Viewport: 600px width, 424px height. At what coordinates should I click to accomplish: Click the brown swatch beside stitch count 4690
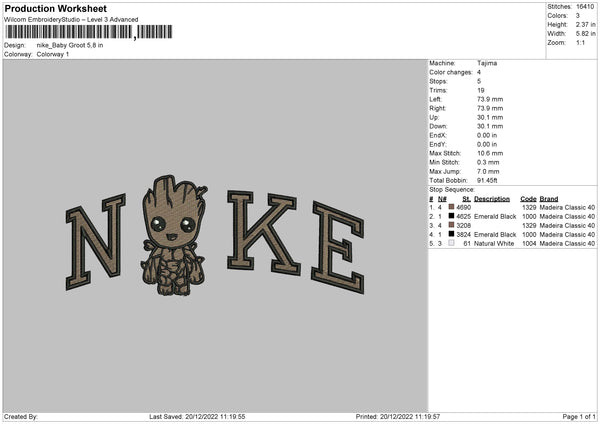coord(452,207)
